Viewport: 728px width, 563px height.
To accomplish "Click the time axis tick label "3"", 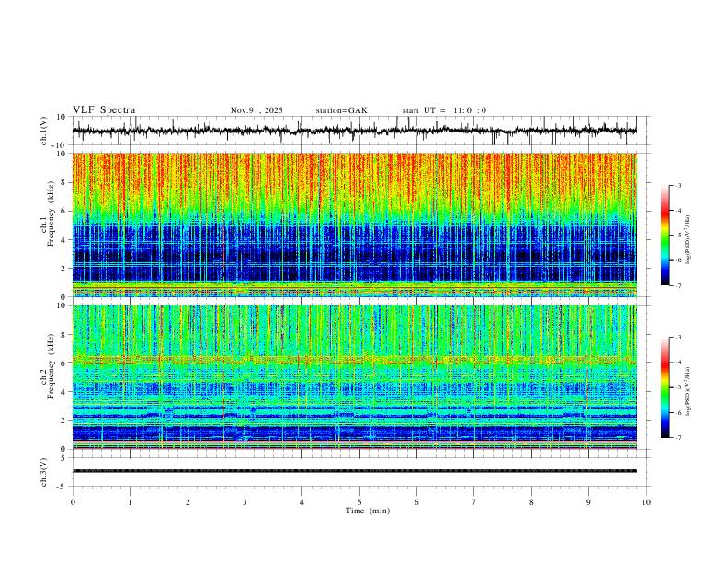I will coord(245,502).
